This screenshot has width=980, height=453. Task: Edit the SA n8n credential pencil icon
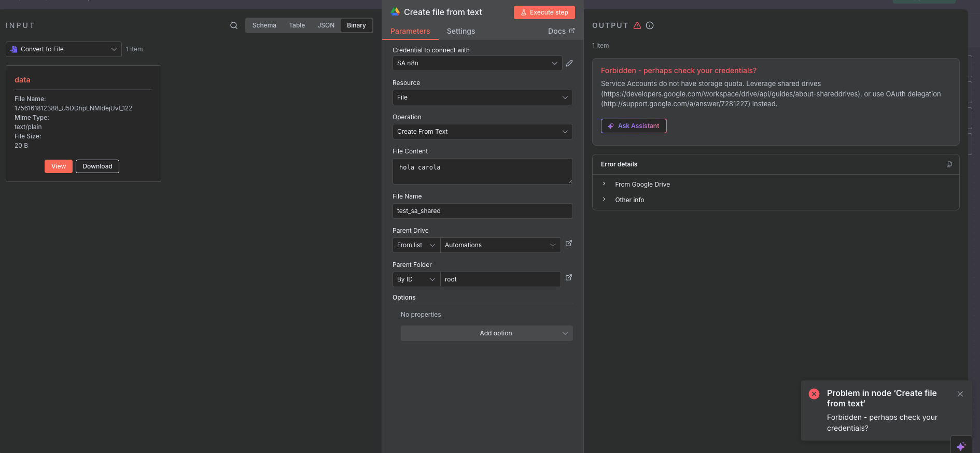click(x=569, y=63)
